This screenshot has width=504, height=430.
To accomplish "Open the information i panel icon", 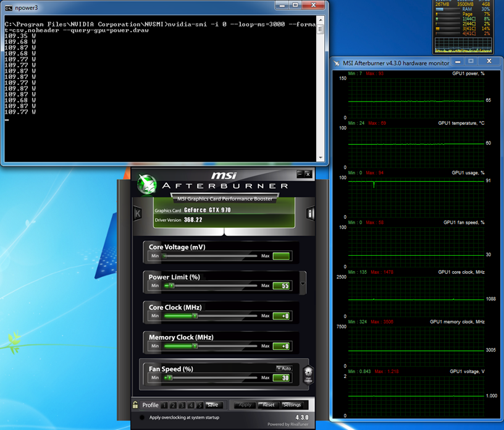I will click(x=311, y=214).
